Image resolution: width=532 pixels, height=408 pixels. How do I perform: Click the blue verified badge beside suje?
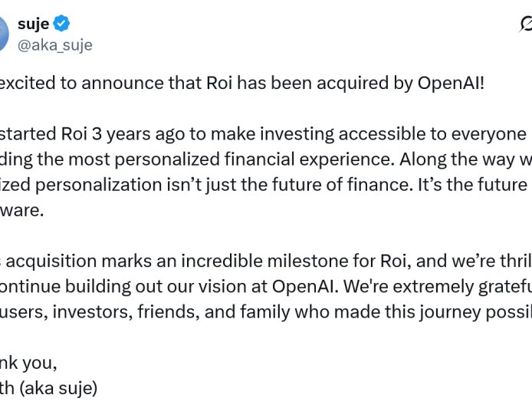(x=61, y=25)
